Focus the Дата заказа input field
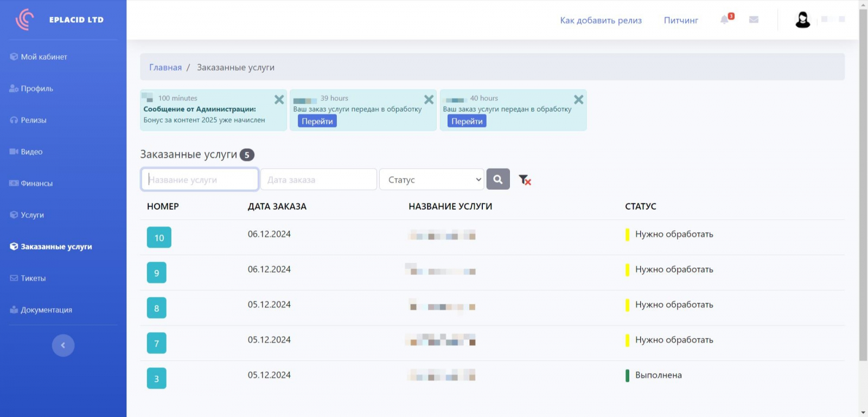Image resolution: width=868 pixels, height=417 pixels. pos(318,179)
